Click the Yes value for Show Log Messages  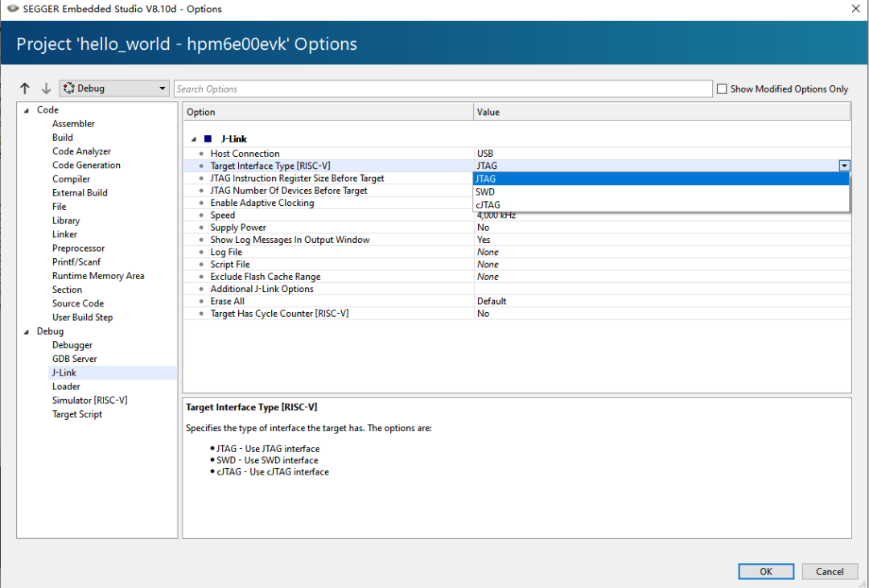tap(484, 240)
